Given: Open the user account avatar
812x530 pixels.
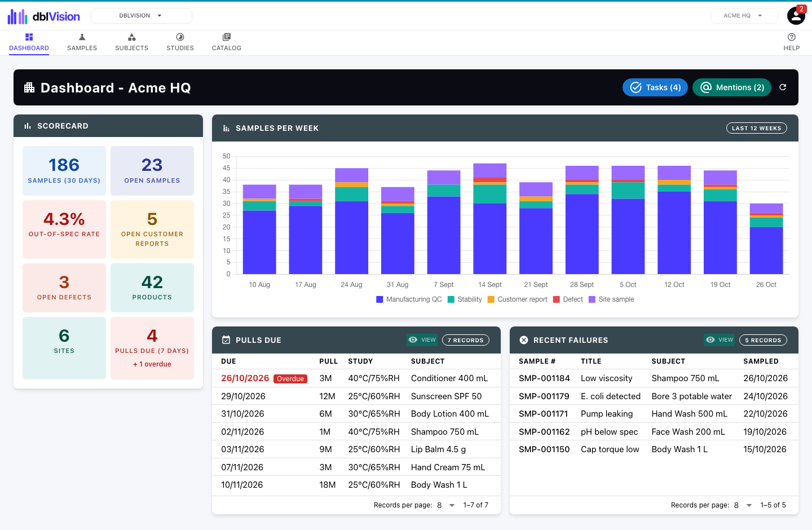Looking at the screenshot, I should pos(796,16).
